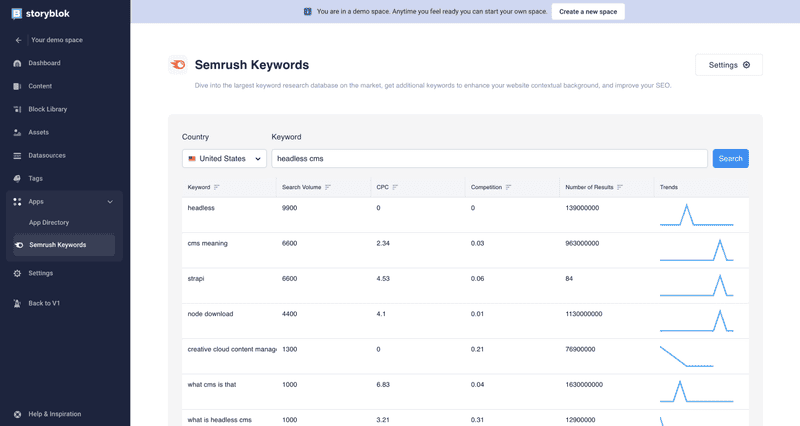Open App Directory
This screenshot has height=426, width=800.
[49, 222]
